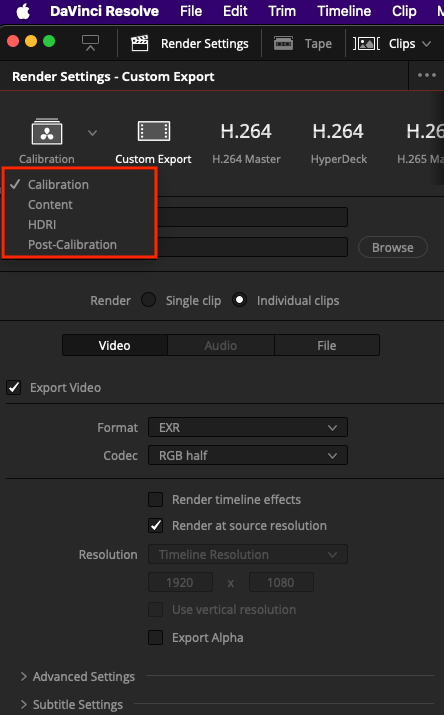Click the Browse button

pyautogui.click(x=392, y=247)
